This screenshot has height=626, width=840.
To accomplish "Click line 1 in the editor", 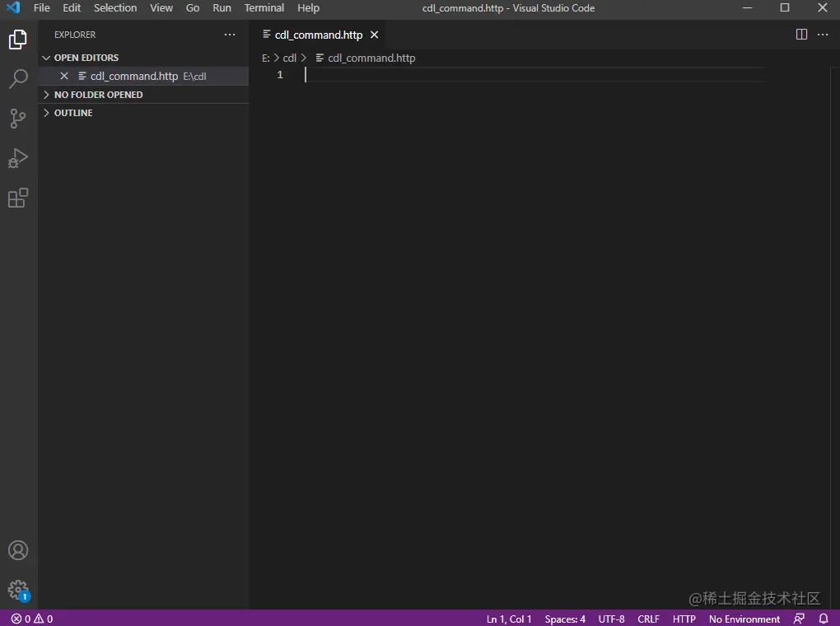I will [534, 75].
